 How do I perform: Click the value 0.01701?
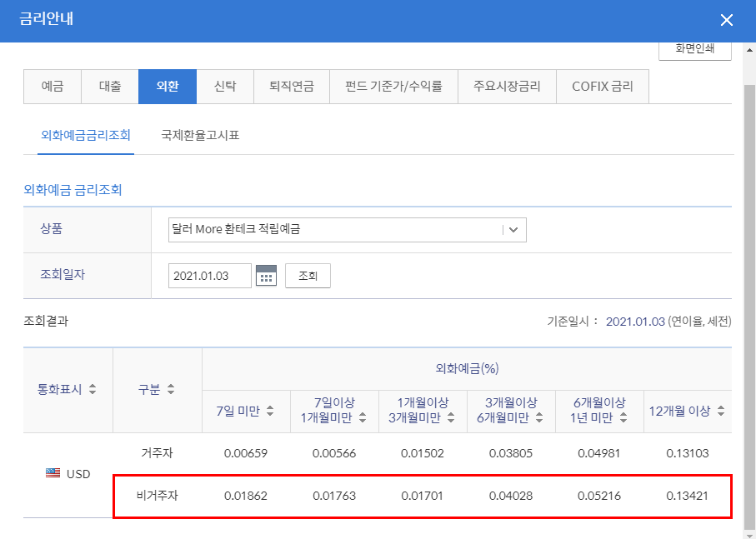(423, 496)
